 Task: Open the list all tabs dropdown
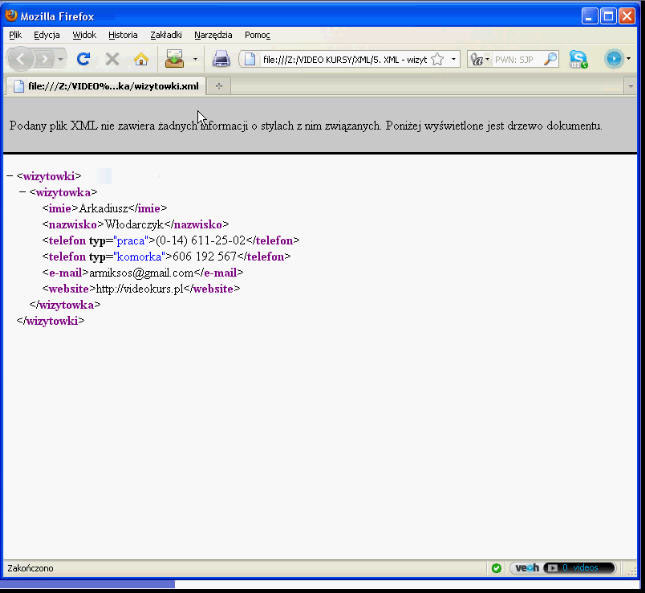click(630, 86)
